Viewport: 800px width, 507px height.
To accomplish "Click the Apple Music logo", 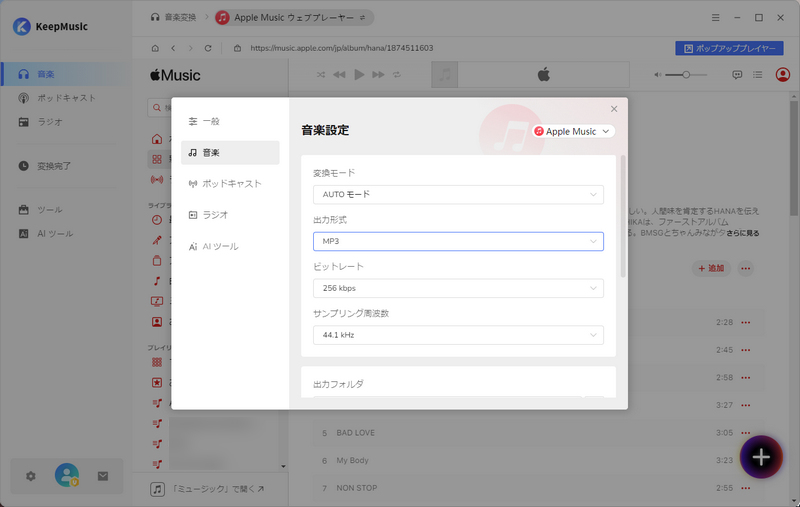I will coord(175,75).
